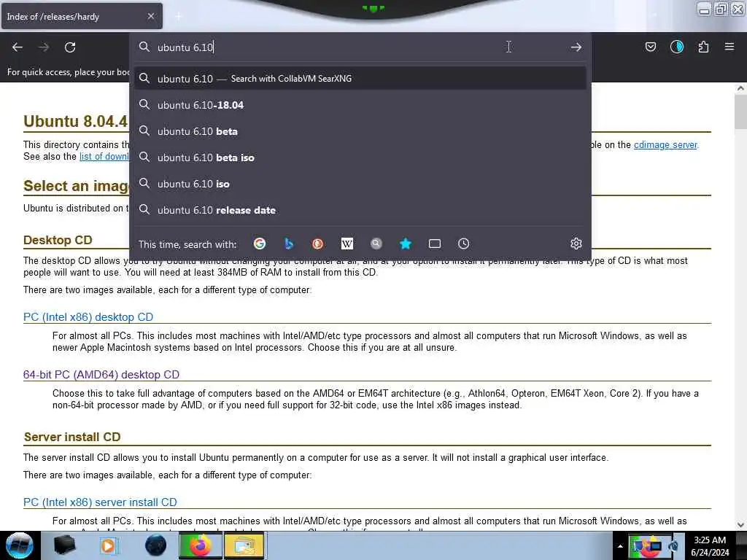Viewport: 747px width, 560px height.
Task: Search with the gray magnifier engine icon
Action: 376,244
